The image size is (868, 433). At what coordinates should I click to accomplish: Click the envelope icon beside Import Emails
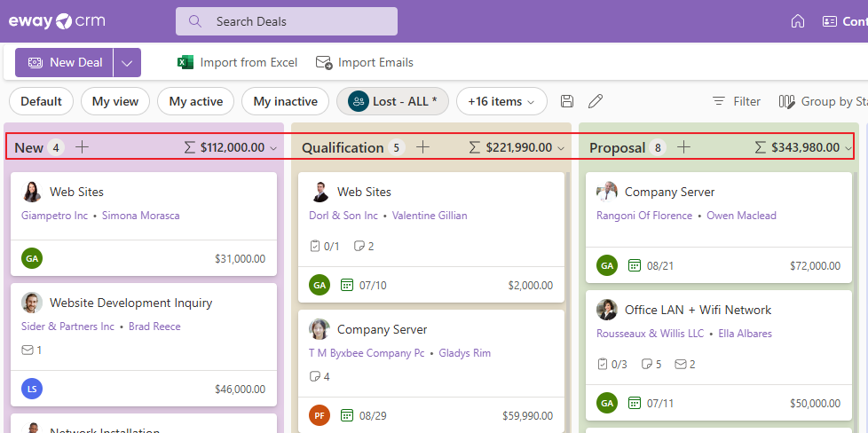click(x=324, y=63)
